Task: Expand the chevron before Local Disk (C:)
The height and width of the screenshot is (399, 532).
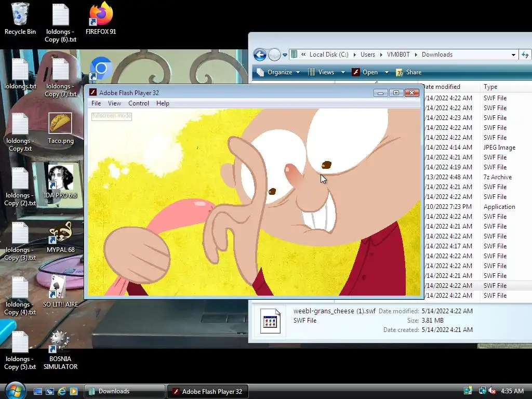Action: pos(303,55)
